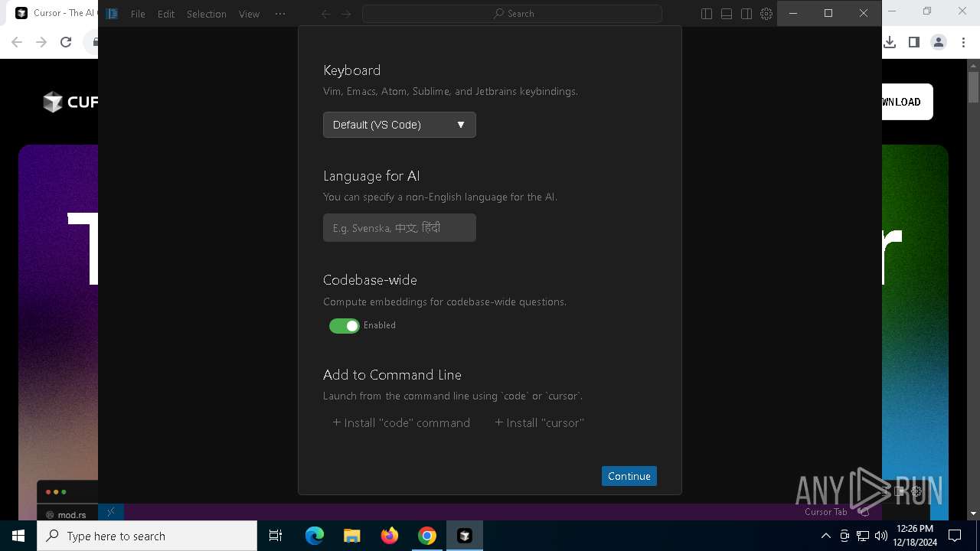Viewport: 980px width, 551px height.
Task: Open the remote window status bar icon
Action: point(111,512)
